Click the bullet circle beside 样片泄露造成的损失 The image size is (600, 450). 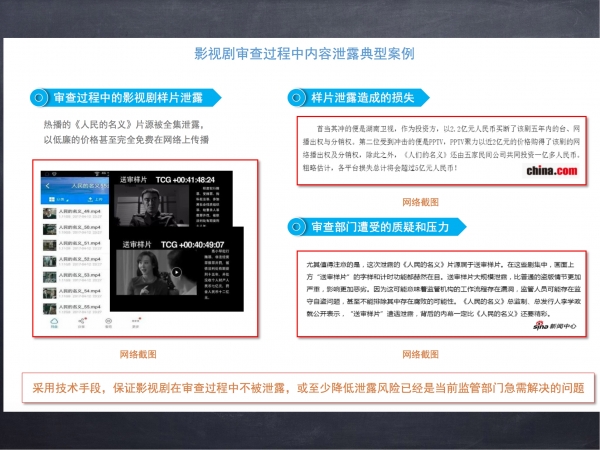[x=296, y=98]
